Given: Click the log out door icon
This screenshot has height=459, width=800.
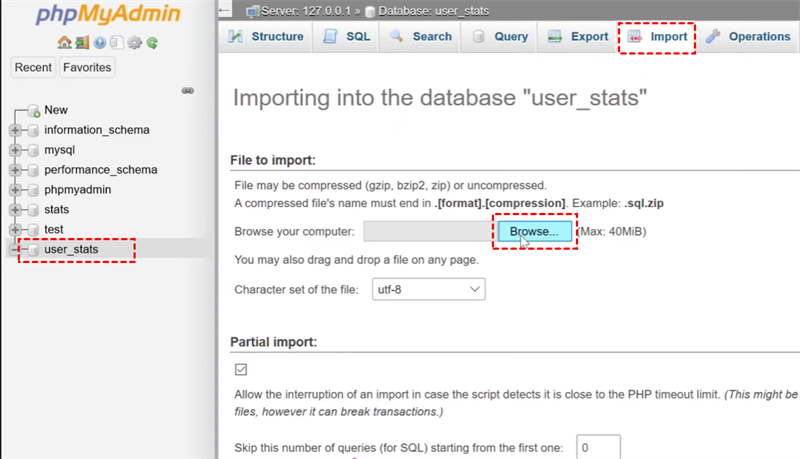Looking at the screenshot, I should click(82, 42).
